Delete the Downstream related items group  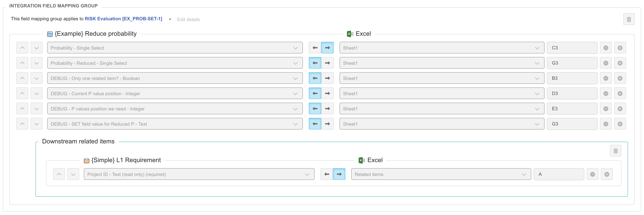coord(616,151)
